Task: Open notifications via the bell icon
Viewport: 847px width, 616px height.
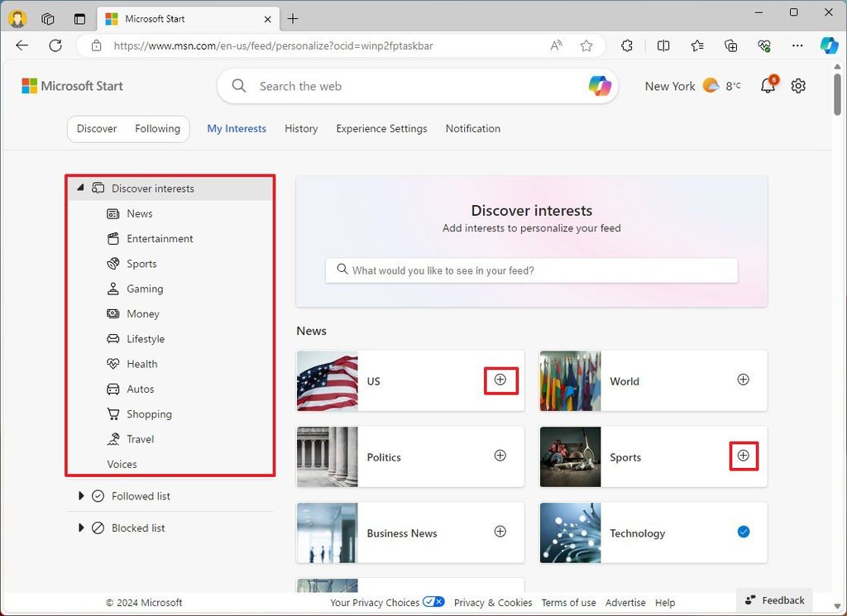Action: [768, 85]
